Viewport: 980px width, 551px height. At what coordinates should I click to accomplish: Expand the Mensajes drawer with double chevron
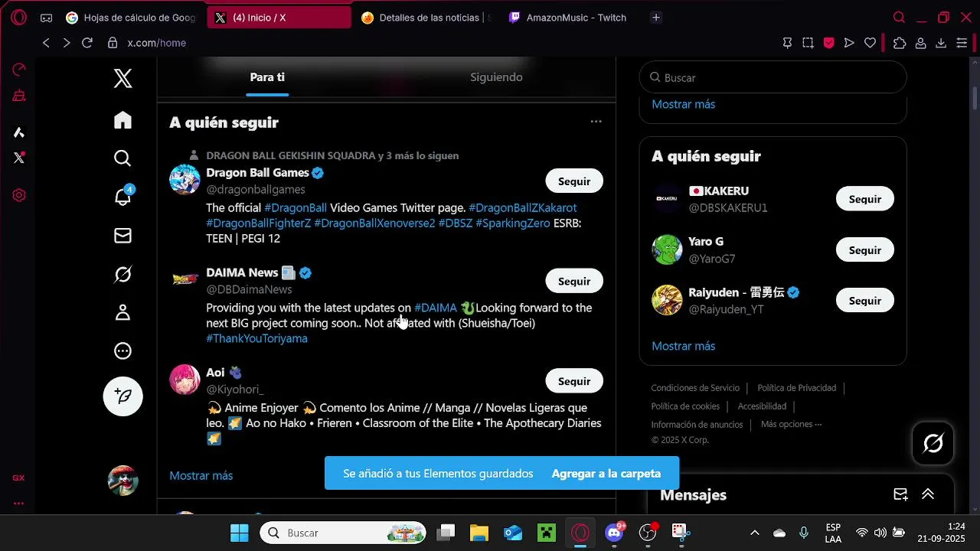[928, 494]
